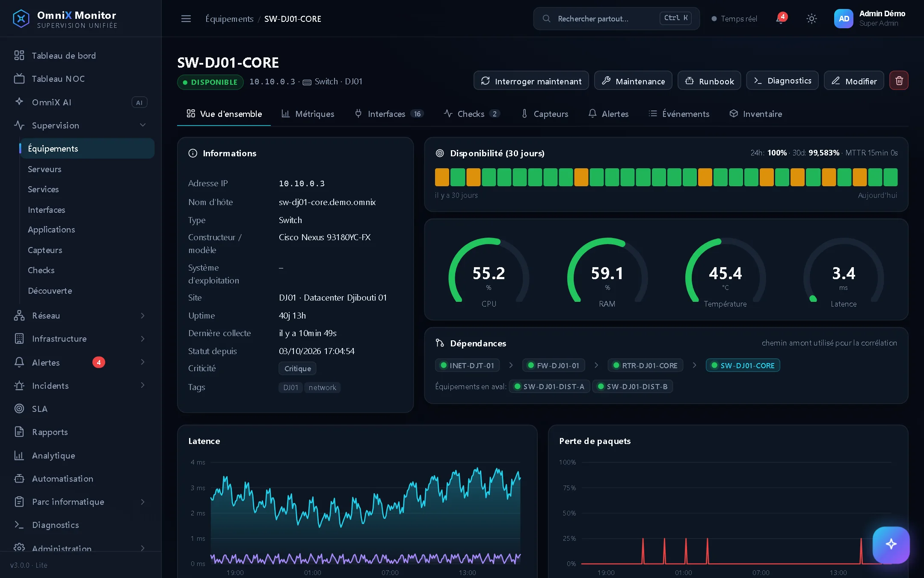Click Interroger maintenant button
The height and width of the screenshot is (578, 924).
pos(531,80)
